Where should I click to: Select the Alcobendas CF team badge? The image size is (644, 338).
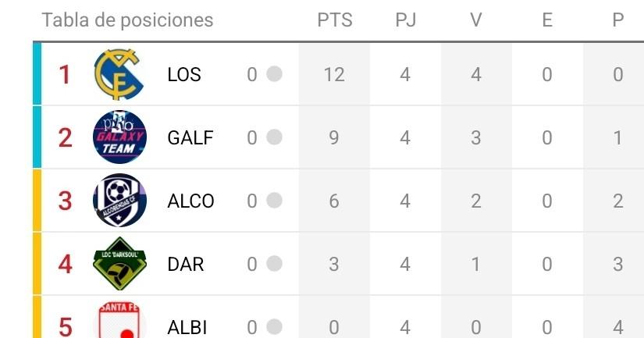[119, 201]
